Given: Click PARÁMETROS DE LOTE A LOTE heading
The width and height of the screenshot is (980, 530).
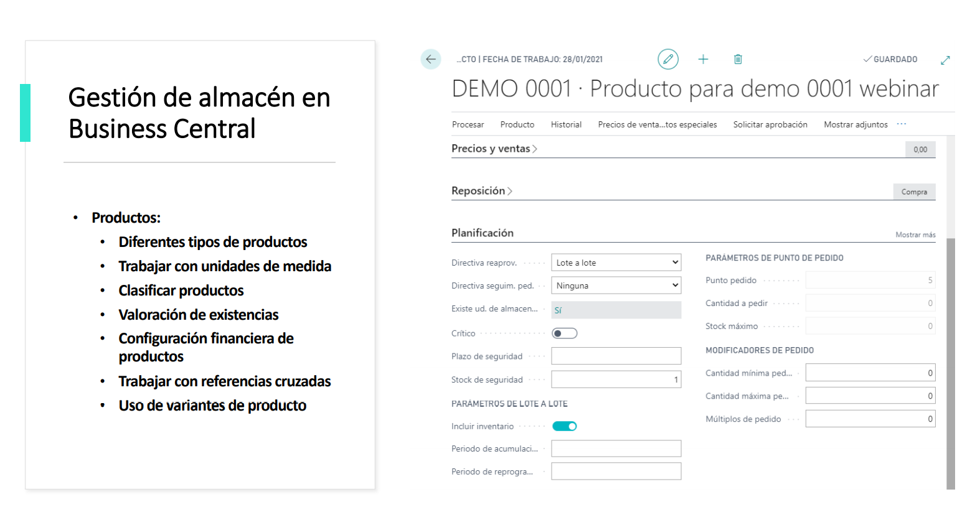Looking at the screenshot, I should coord(509,404).
